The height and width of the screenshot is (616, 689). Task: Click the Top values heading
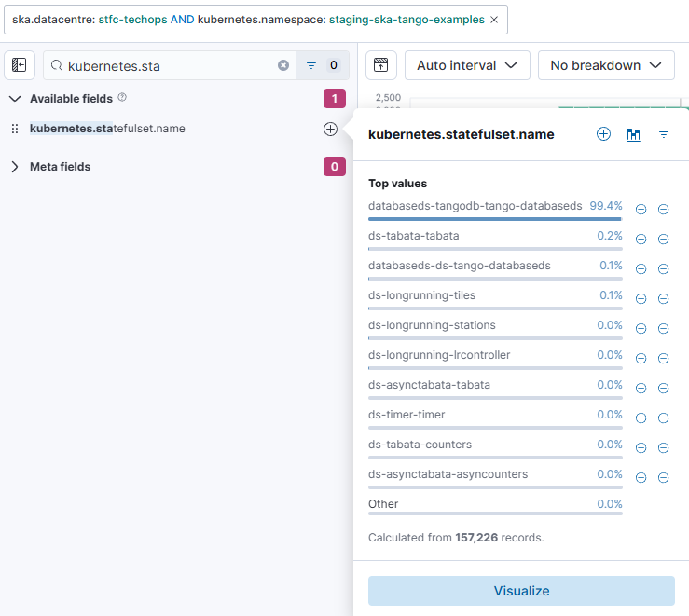tap(398, 184)
